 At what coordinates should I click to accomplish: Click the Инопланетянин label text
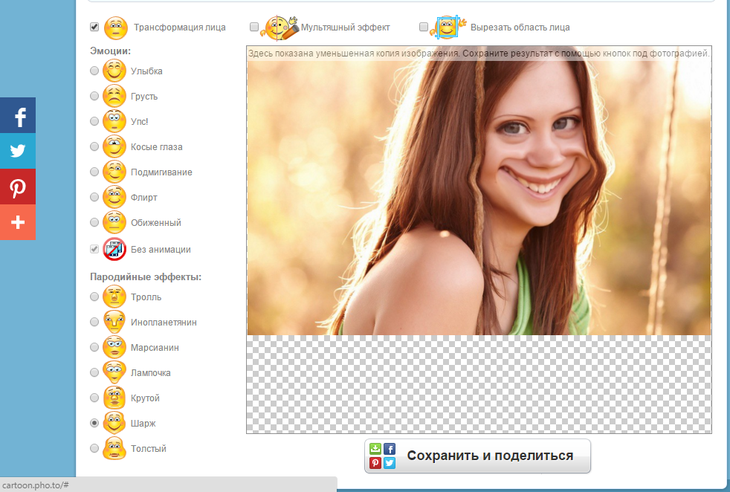164,322
